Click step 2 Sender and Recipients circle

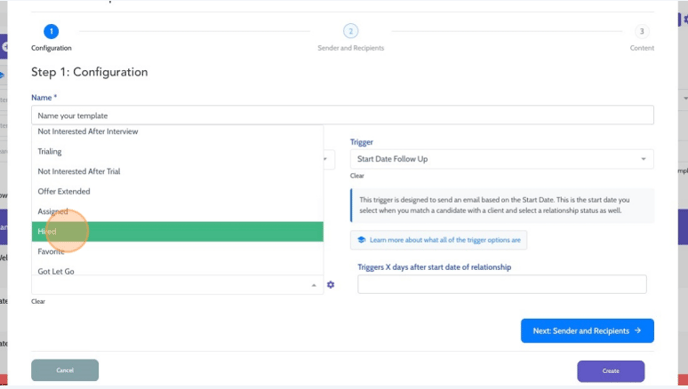click(350, 31)
